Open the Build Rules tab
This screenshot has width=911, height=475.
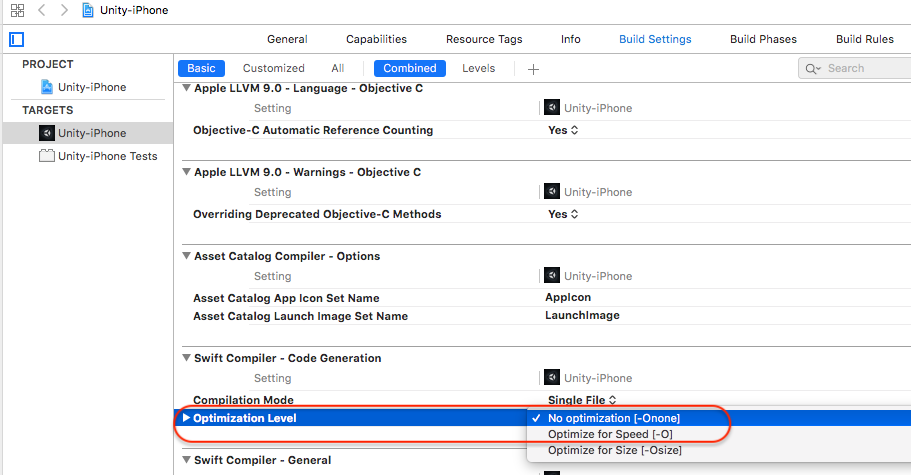(865, 39)
